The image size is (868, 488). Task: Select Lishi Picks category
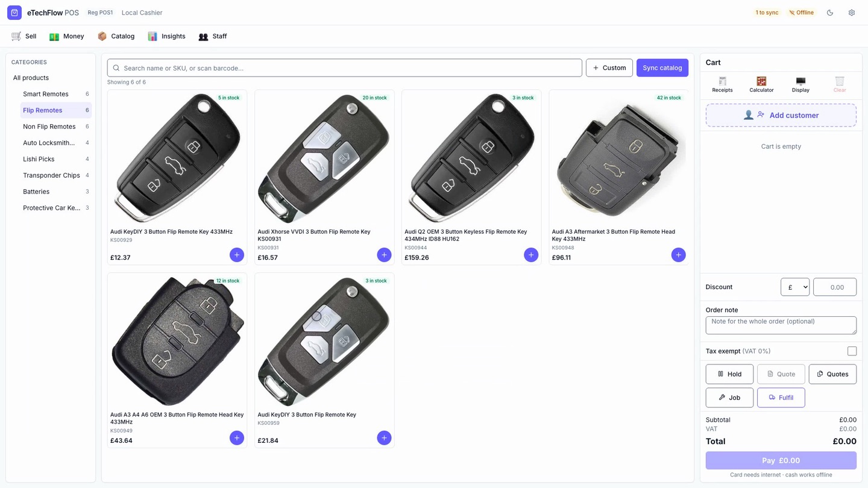55,159
